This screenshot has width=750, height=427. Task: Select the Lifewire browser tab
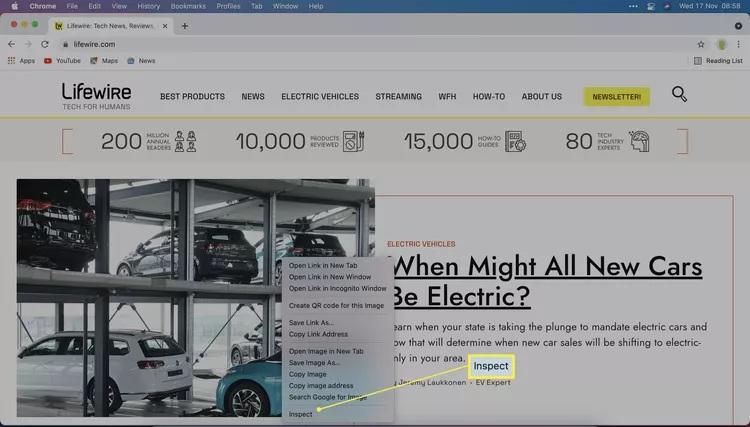pyautogui.click(x=110, y=26)
